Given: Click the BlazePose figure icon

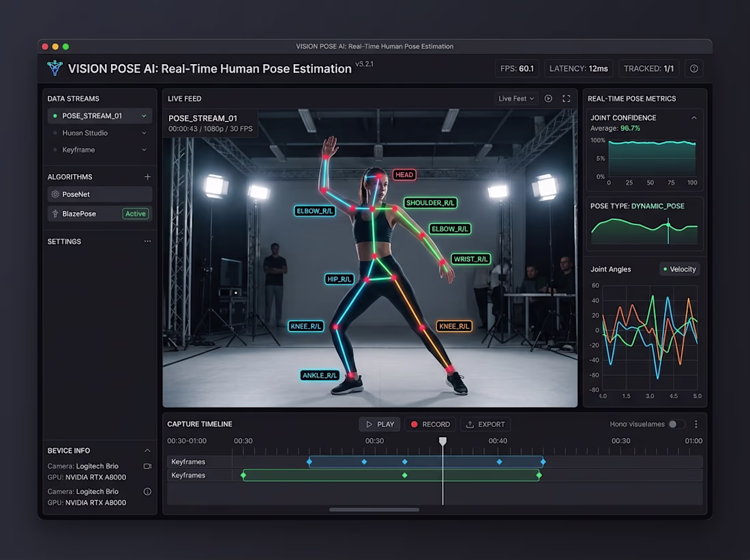Looking at the screenshot, I should click(x=55, y=213).
